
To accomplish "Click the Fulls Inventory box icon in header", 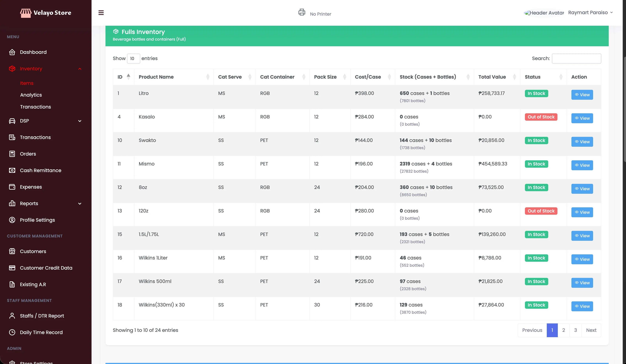I will (x=116, y=32).
